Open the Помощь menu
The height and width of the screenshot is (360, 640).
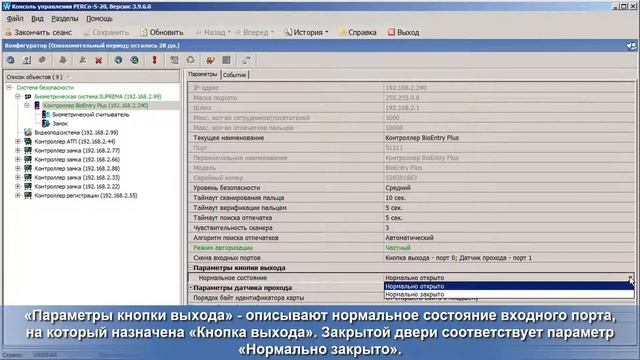pos(99,19)
